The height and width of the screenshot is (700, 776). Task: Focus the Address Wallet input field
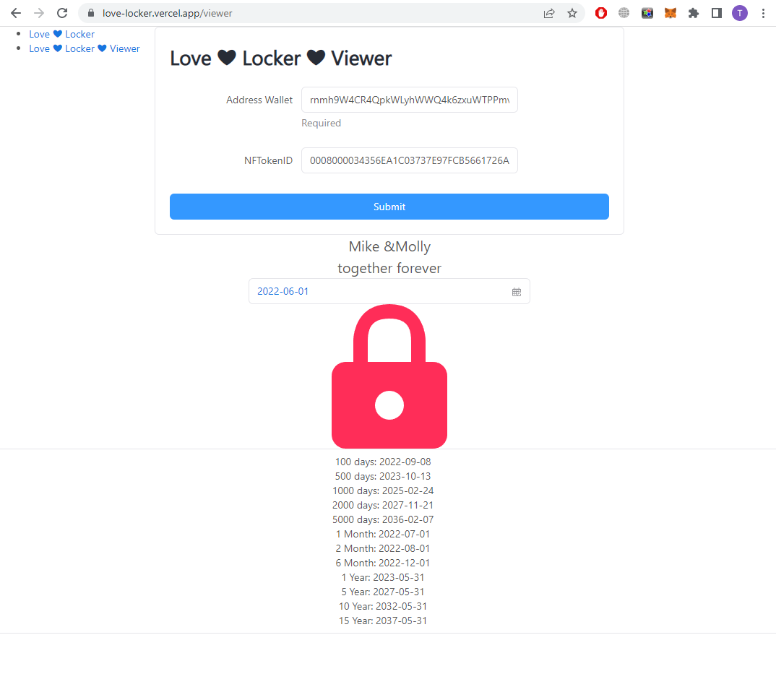(x=409, y=100)
